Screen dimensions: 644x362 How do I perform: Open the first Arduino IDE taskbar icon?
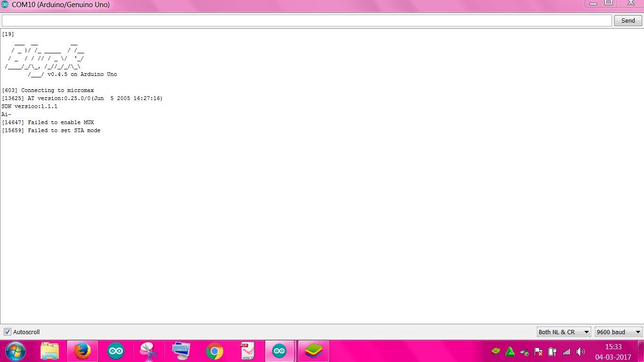pos(116,351)
